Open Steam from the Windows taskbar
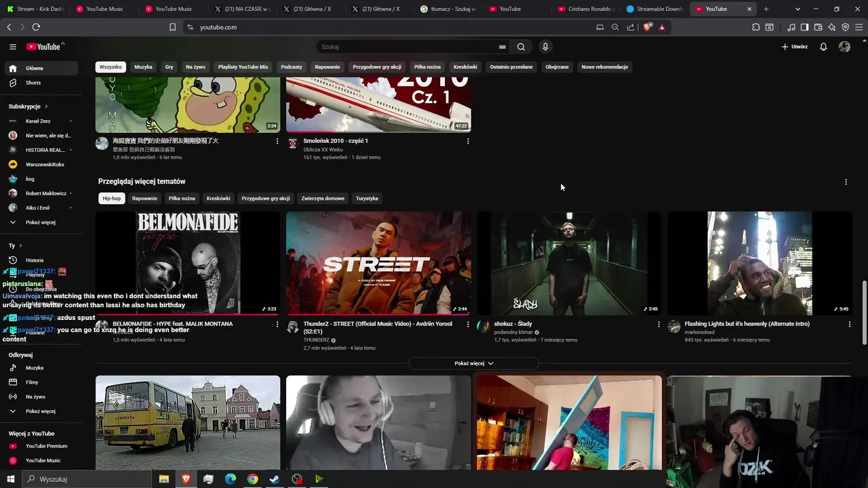Viewport: 868px width, 488px height. pyautogui.click(x=275, y=479)
